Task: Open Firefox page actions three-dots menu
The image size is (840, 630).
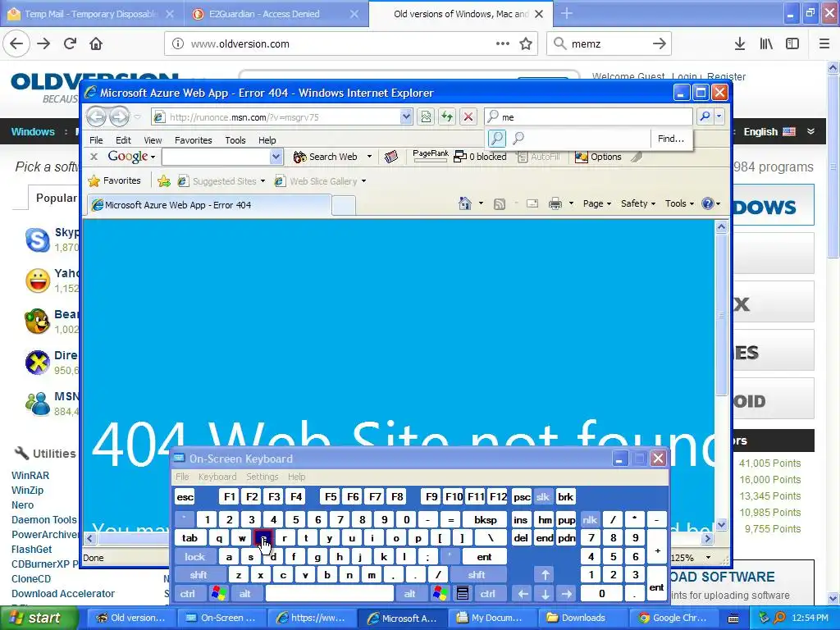Action: tap(503, 43)
